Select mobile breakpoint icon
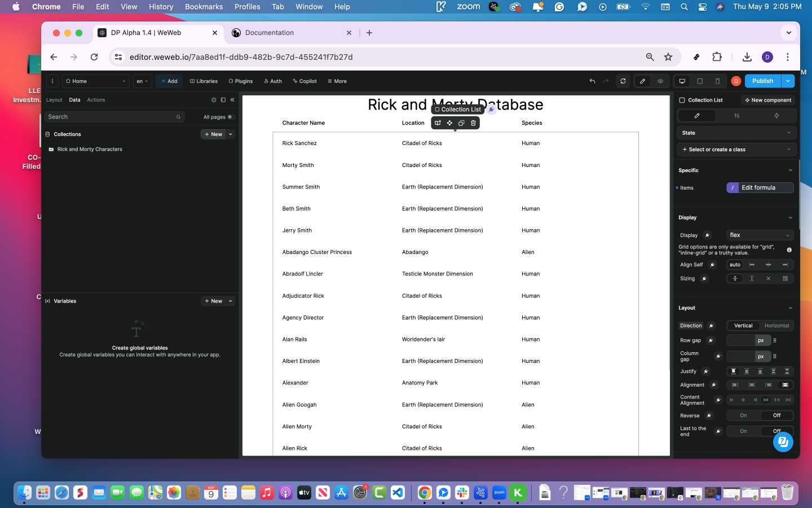Image resolution: width=812 pixels, height=508 pixels. [x=717, y=81]
